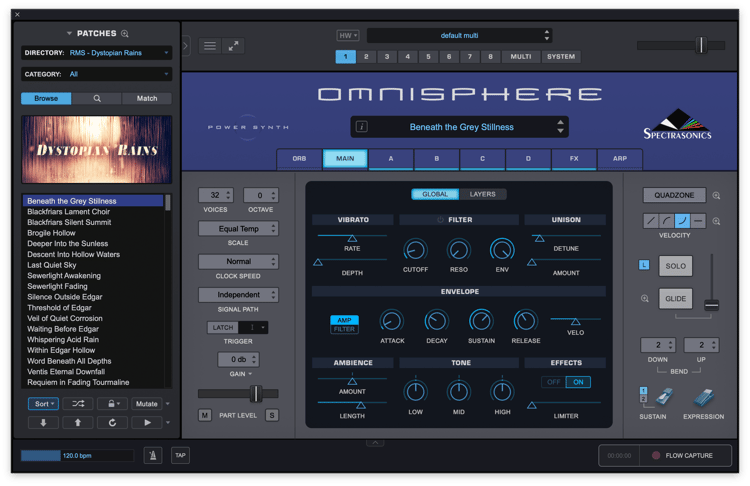The height and width of the screenshot is (486, 750).
Task: Open the patch search magnifier tab
Action: point(97,99)
